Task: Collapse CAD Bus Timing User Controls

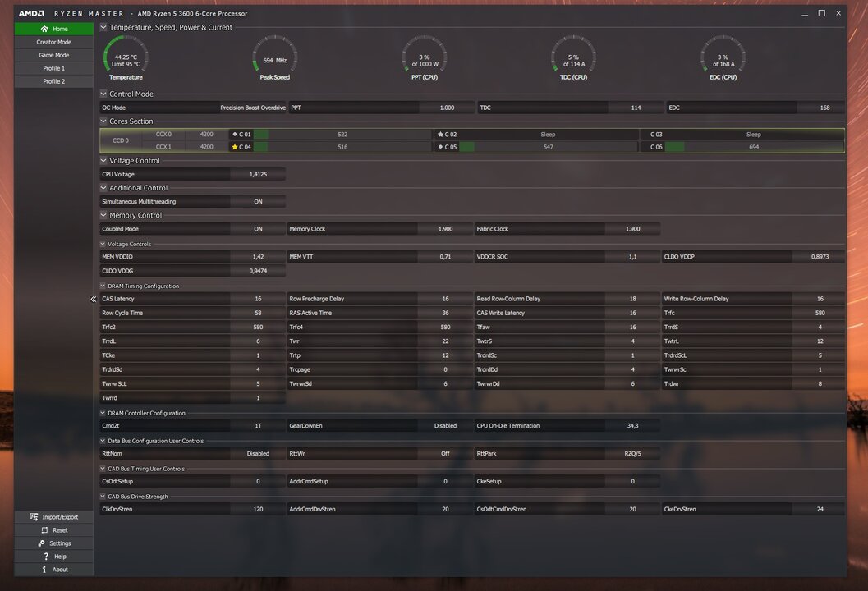Action: pos(103,468)
